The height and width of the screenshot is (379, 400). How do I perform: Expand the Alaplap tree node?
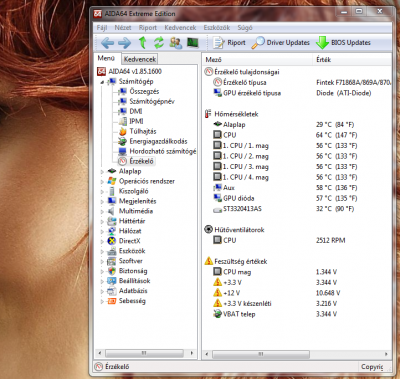pos(102,172)
